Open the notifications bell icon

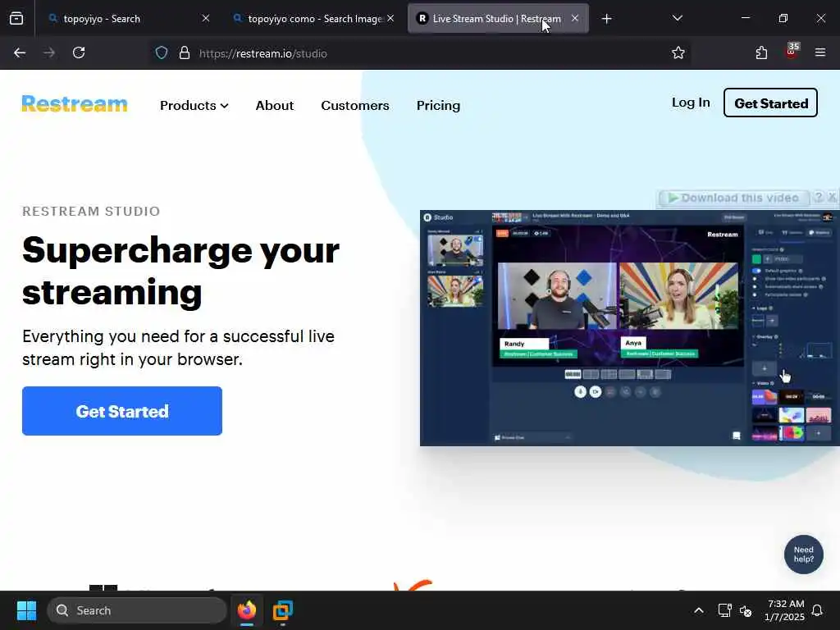tap(818, 610)
